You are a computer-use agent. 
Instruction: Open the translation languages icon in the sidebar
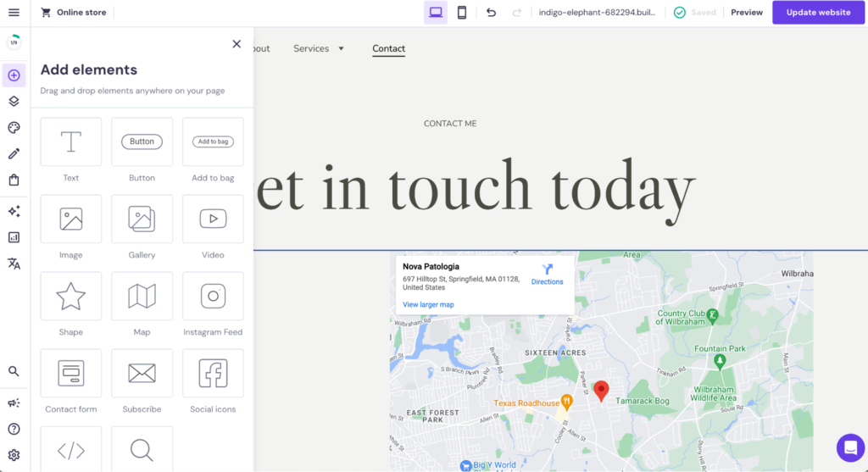[x=14, y=264]
